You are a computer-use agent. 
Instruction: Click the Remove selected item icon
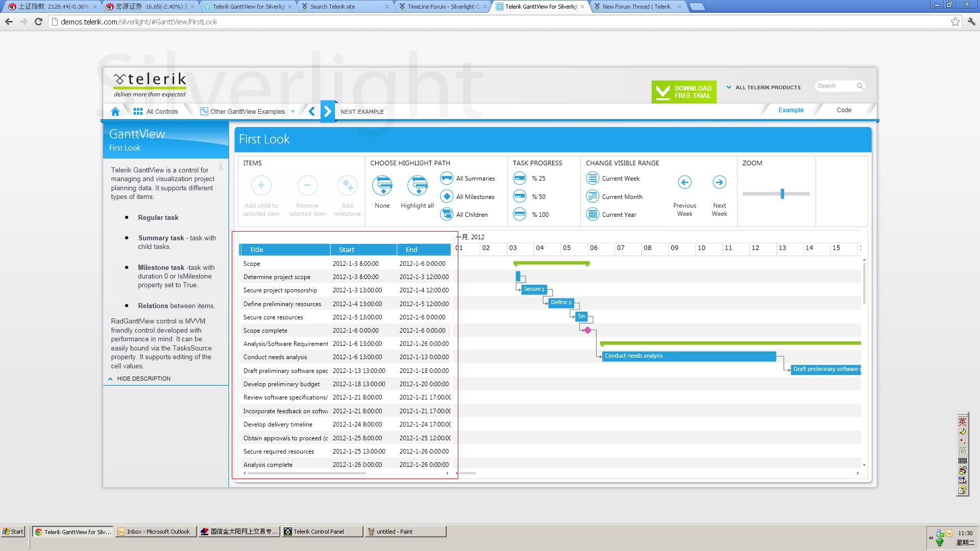(307, 185)
